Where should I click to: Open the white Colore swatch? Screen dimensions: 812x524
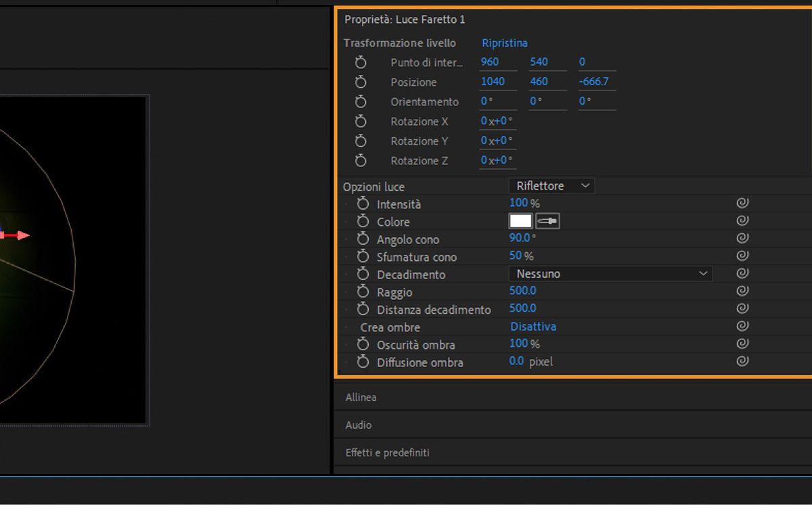point(520,221)
